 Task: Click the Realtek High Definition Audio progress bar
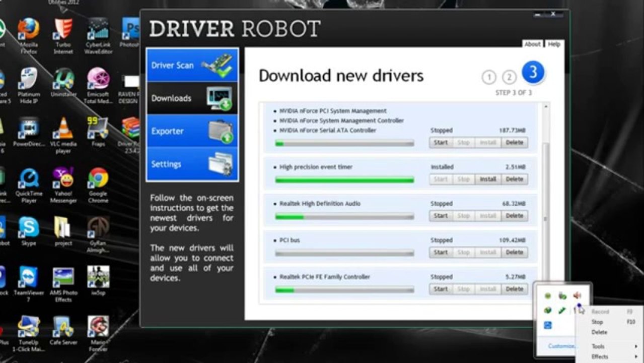(x=344, y=217)
